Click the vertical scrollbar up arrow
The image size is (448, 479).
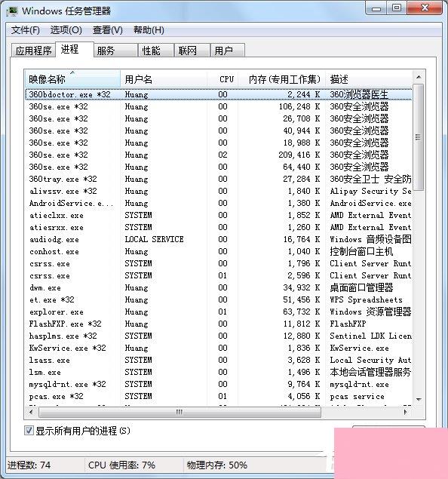point(419,77)
